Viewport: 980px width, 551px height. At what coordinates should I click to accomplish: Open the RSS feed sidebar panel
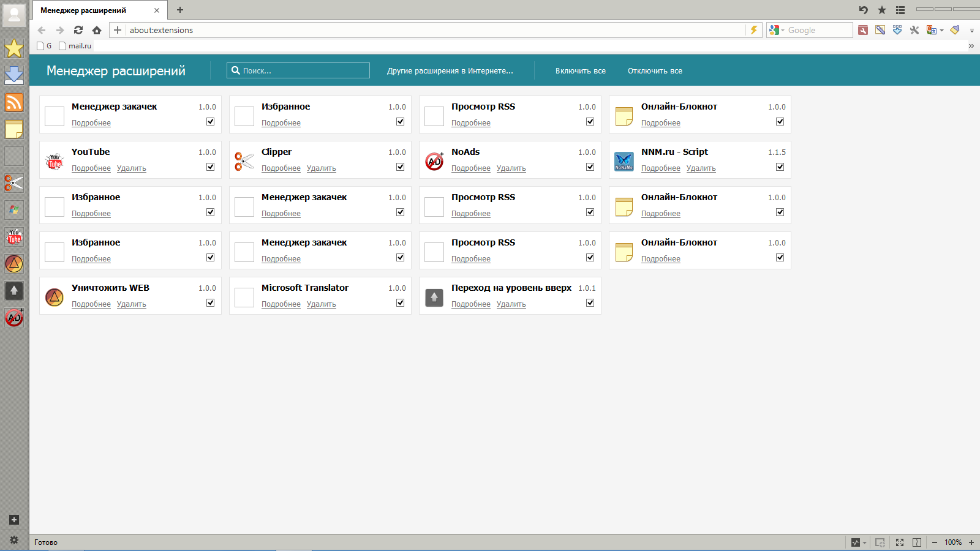coord(14,102)
